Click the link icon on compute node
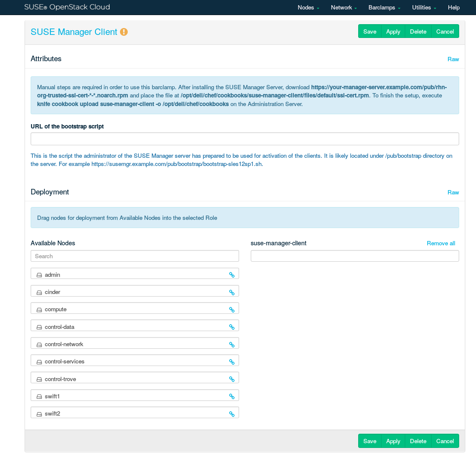Viewport: 476px width, 460px height. coord(232,310)
